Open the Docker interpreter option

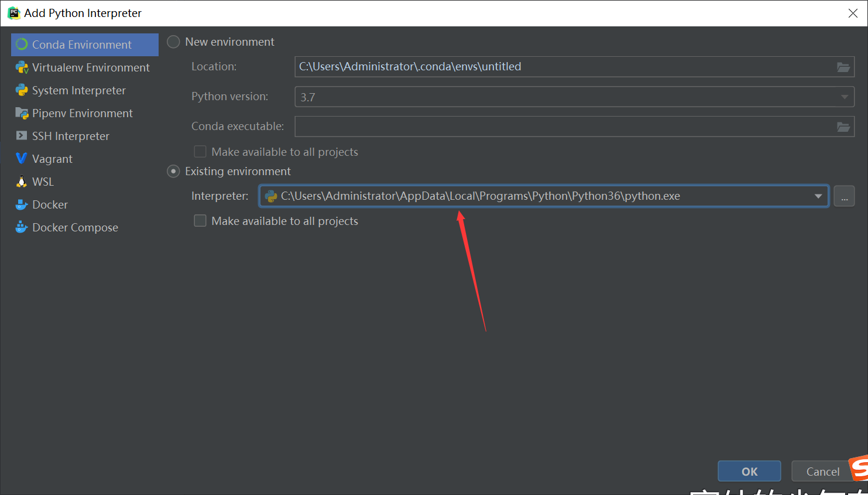(85, 204)
